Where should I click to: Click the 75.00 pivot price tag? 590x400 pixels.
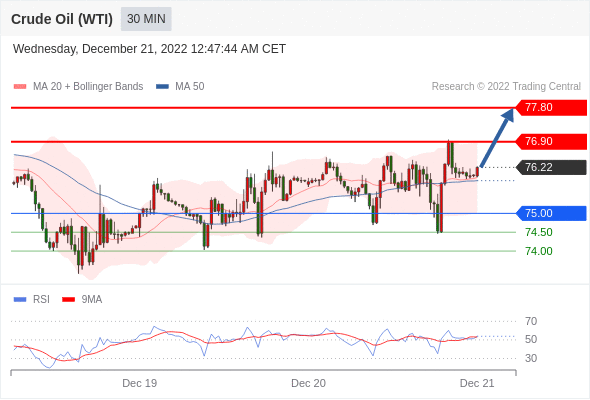pyautogui.click(x=551, y=213)
